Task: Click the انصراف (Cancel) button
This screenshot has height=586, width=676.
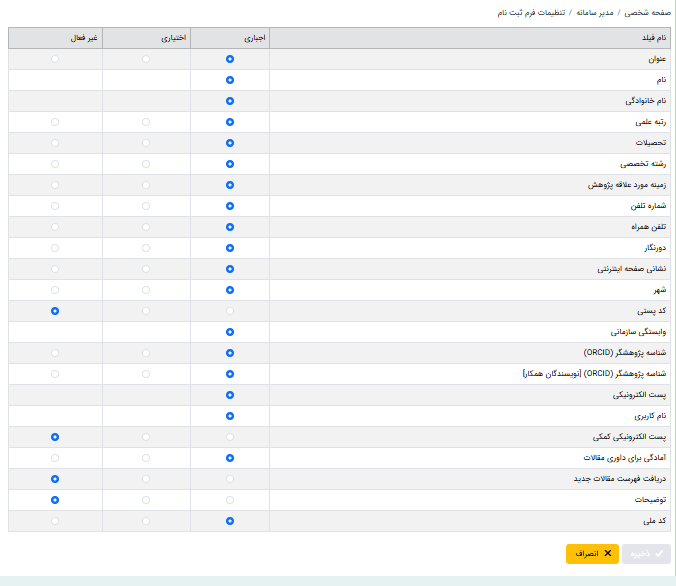Action: point(592,553)
